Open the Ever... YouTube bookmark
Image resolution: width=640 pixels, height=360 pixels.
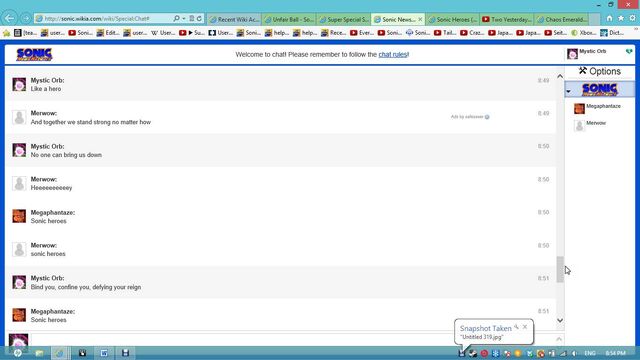pyautogui.click(x=362, y=33)
